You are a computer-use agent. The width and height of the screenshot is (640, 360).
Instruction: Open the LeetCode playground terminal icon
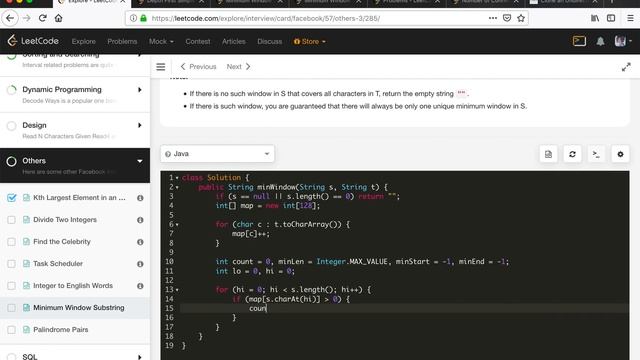click(579, 41)
